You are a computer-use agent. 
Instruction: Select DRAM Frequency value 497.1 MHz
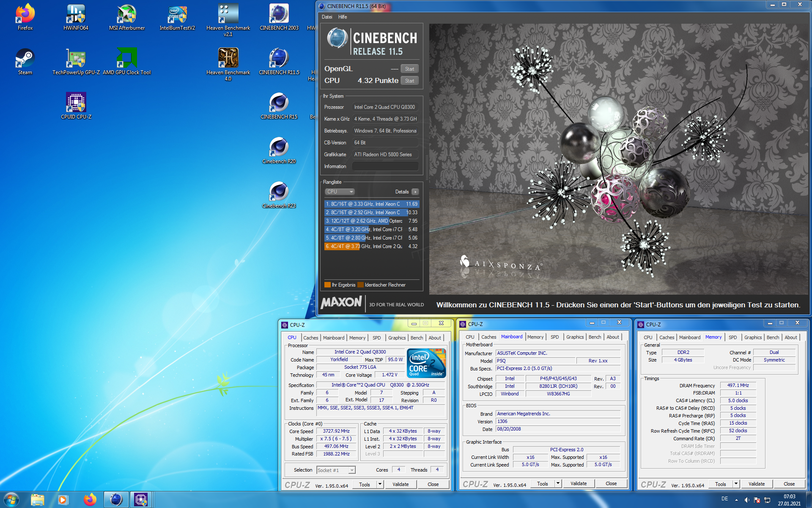738,386
